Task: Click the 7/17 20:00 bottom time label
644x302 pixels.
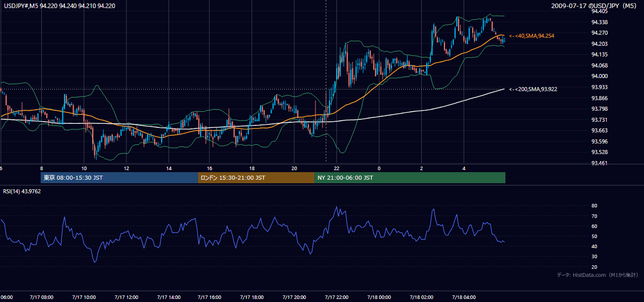Action: click(x=294, y=297)
